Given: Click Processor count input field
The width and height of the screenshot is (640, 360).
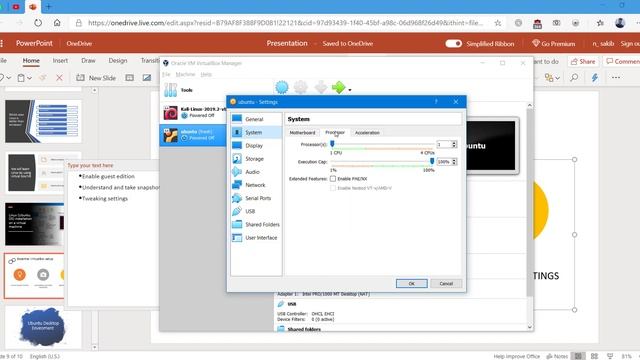Looking at the screenshot, I should pyautogui.click(x=444, y=144).
